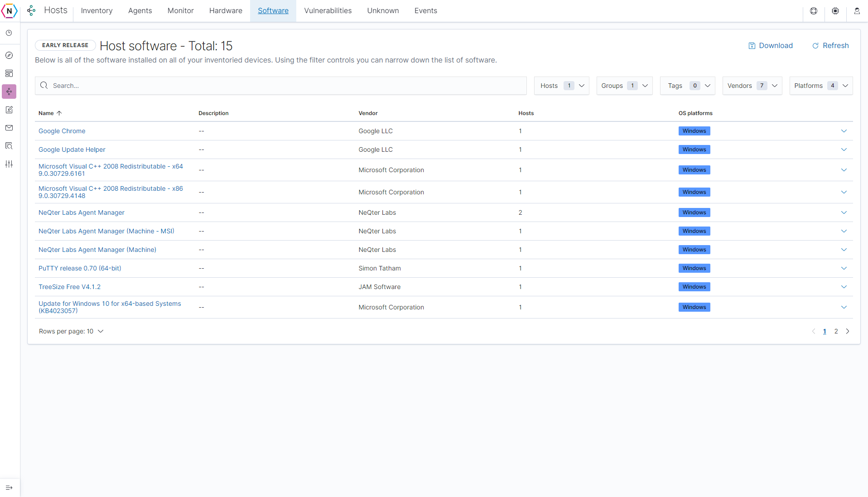Open the envelope mail sidebar icon
Screen dimensions: 868x497
point(9,128)
